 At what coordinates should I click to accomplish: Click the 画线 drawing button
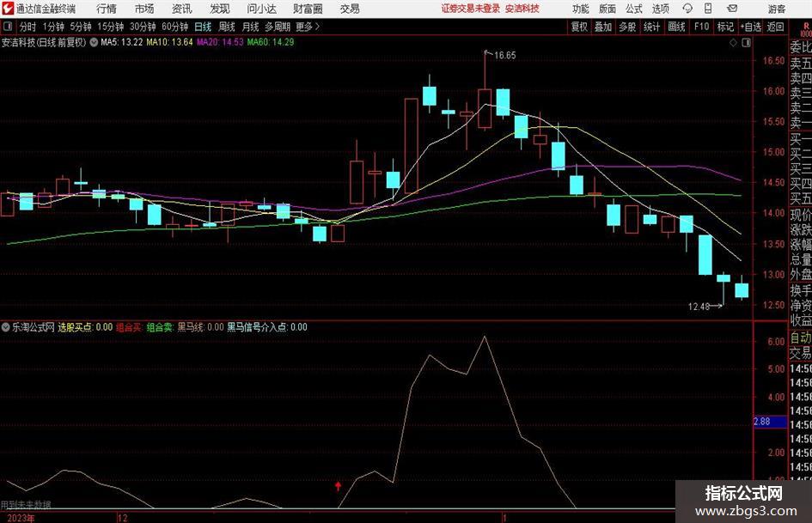tap(676, 27)
